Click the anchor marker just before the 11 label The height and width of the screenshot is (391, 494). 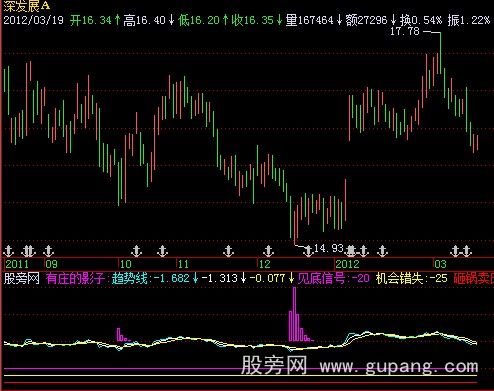click(162, 250)
